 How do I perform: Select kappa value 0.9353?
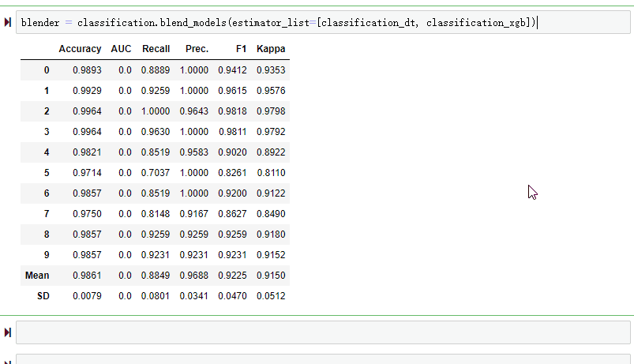tap(271, 70)
